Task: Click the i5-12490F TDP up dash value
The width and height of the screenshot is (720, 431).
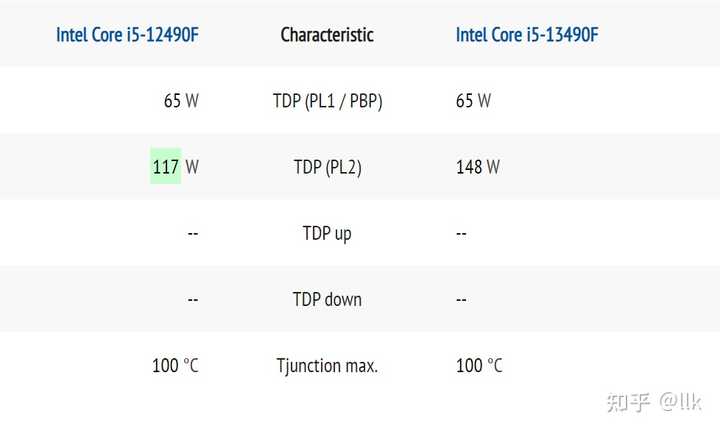Action: (x=193, y=233)
